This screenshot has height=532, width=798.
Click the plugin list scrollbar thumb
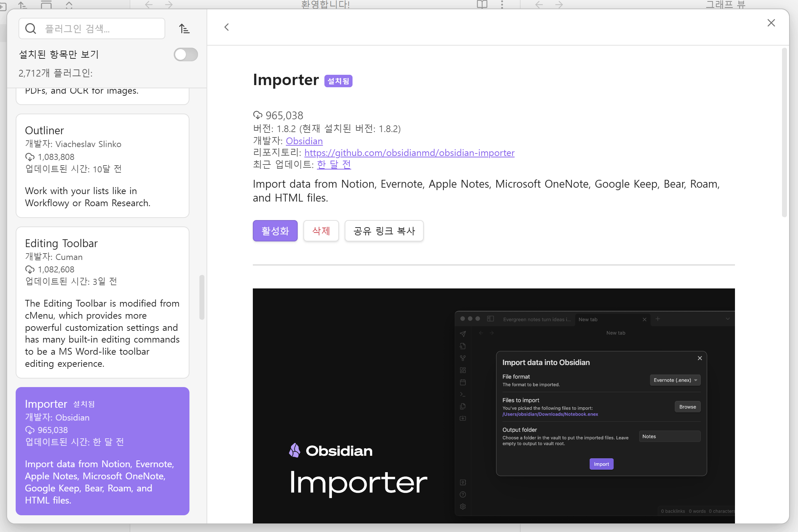pos(202,297)
